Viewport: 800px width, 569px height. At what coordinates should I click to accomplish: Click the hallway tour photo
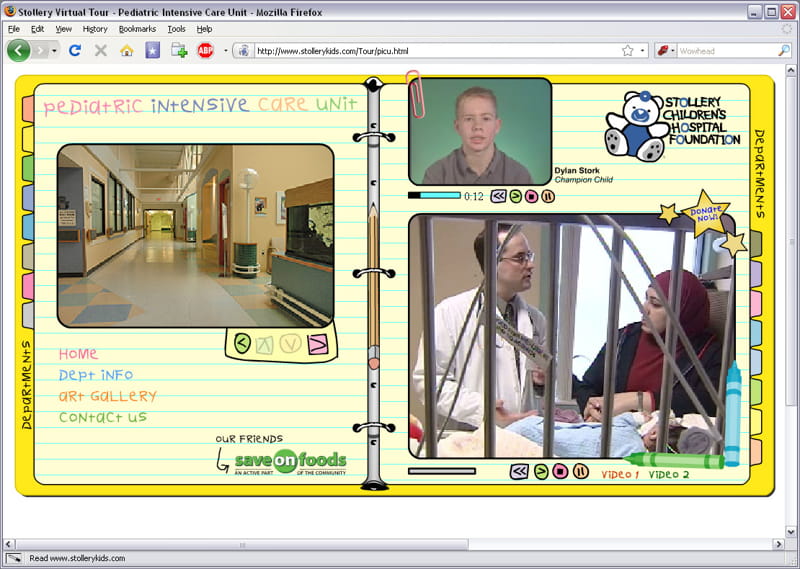click(195, 236)
